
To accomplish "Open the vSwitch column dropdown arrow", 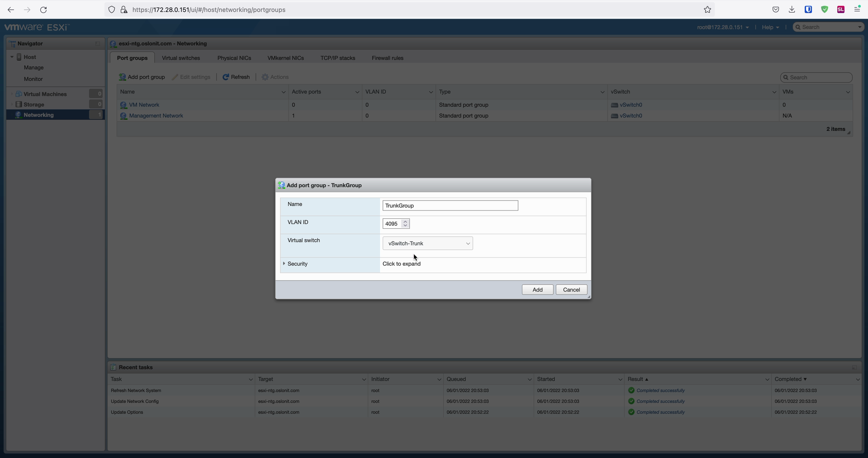I will (774, 92).
